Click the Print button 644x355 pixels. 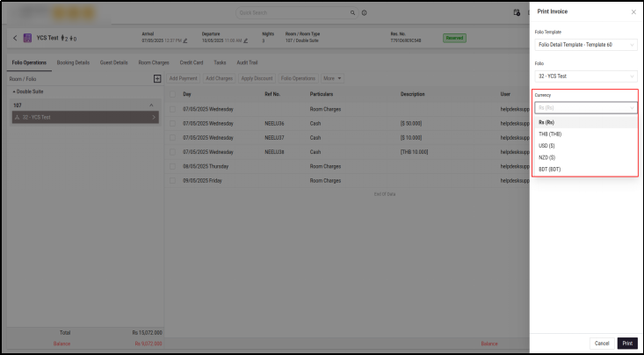pyautogui.click(x=627, y=344)
